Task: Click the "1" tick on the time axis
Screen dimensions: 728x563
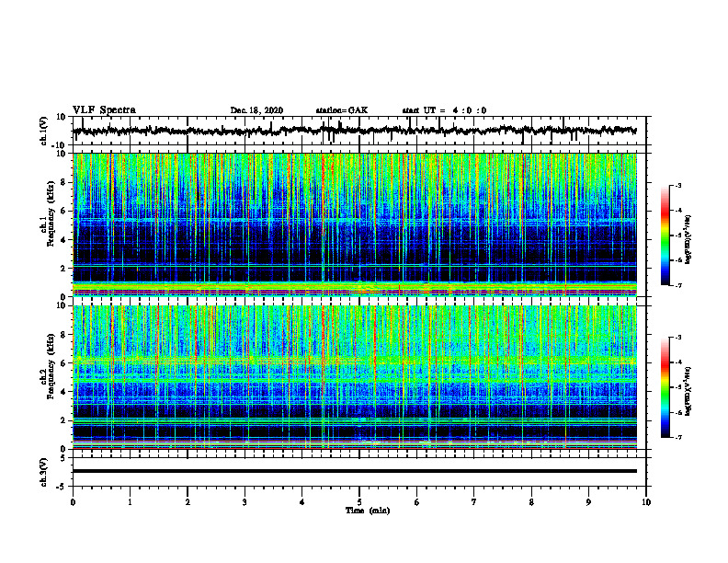Action: (x=130, y=502)
